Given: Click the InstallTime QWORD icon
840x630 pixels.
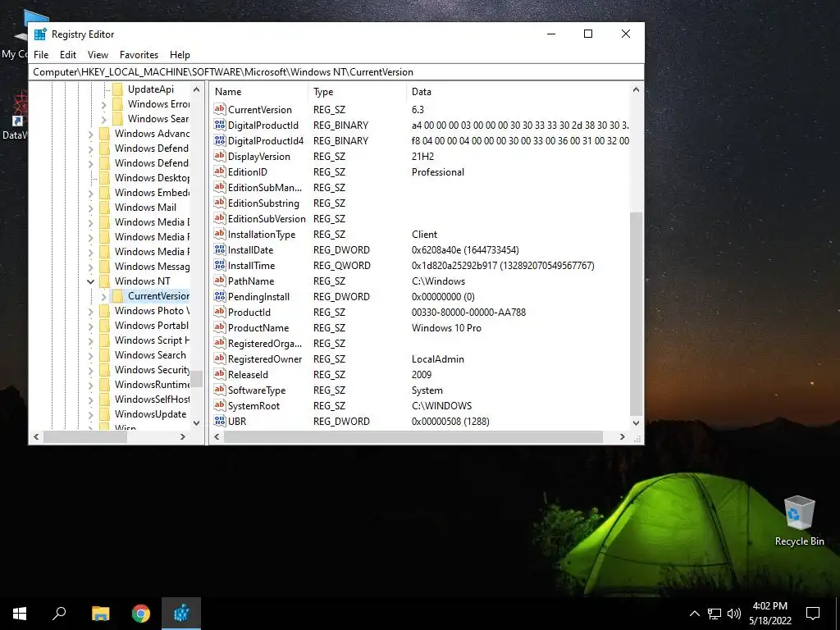Looking at the screenshot, I should 220,265.
